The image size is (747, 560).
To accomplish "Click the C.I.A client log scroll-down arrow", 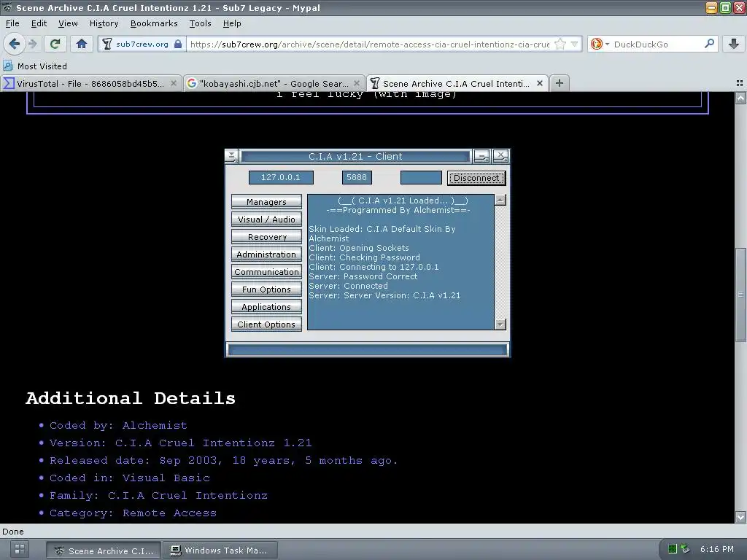I will [x=500, y=324].
